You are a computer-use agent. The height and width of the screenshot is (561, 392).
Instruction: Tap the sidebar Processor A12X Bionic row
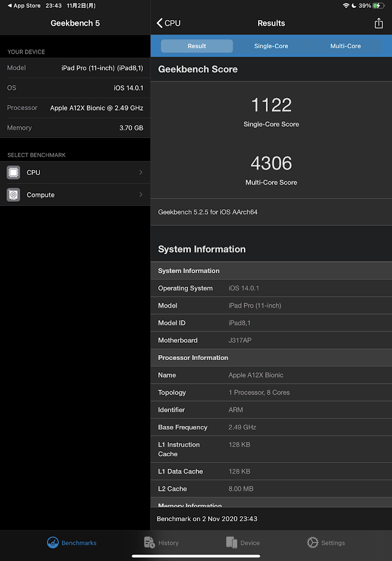pos(75,108)
